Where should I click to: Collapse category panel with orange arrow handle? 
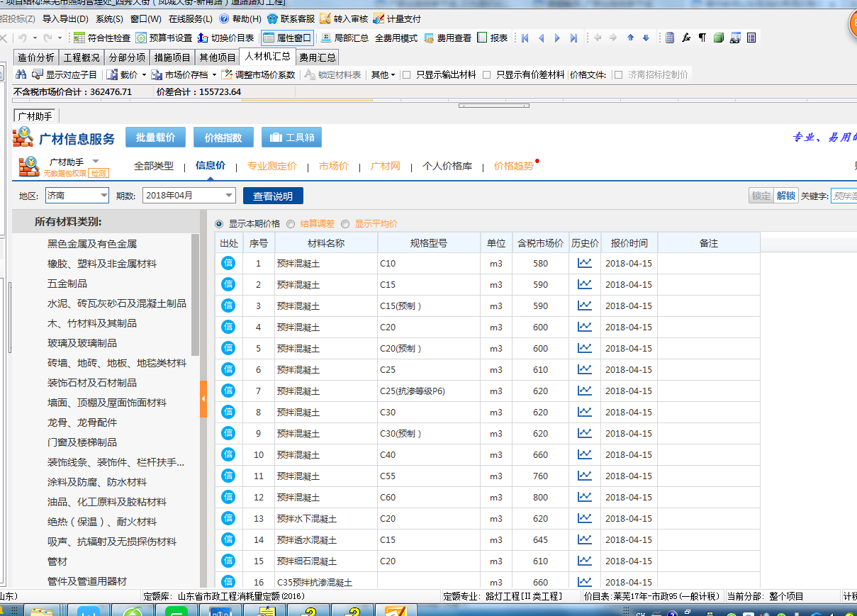pos(203,400)
